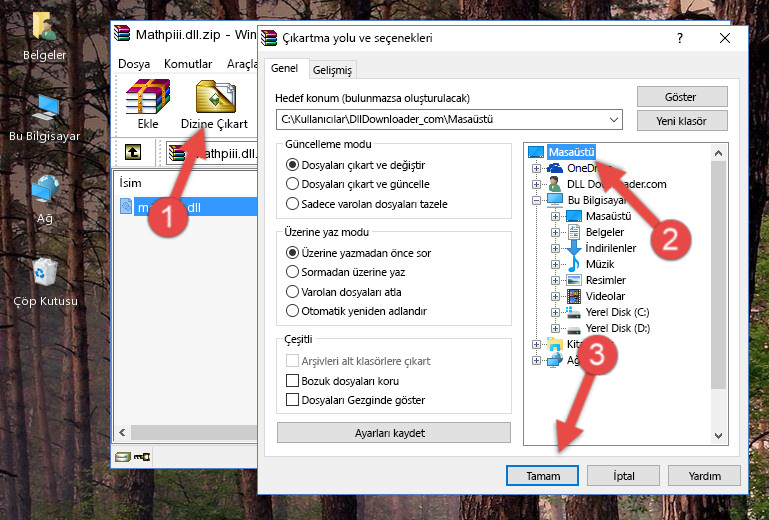Select 'Varolan dosyaları atla' option
This screenshot has width=769, height=520.
point(344,291)
